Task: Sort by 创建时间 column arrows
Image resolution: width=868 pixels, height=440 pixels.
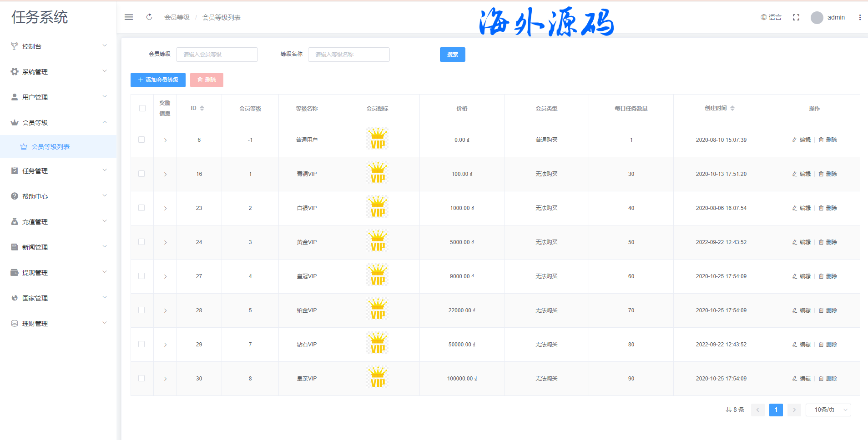Action: 732,108
